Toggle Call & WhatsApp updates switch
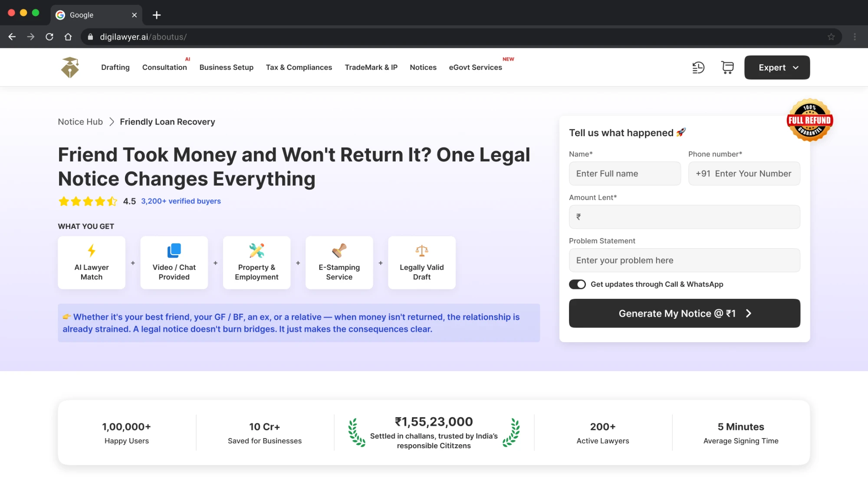 [577, 284]
